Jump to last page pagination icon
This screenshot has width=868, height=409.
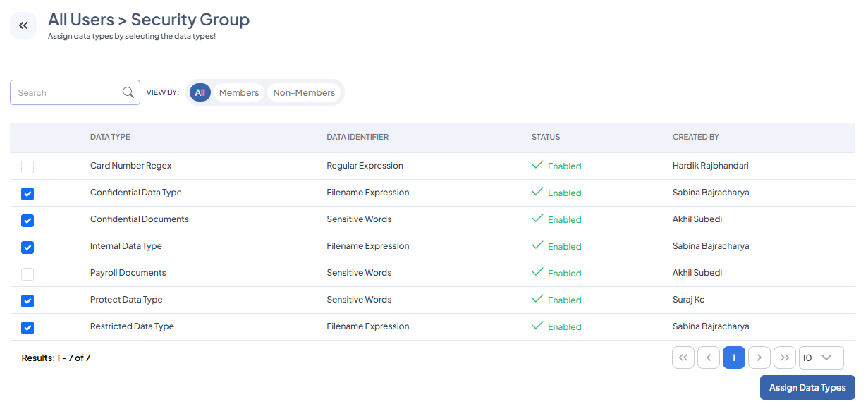point(784,358)
